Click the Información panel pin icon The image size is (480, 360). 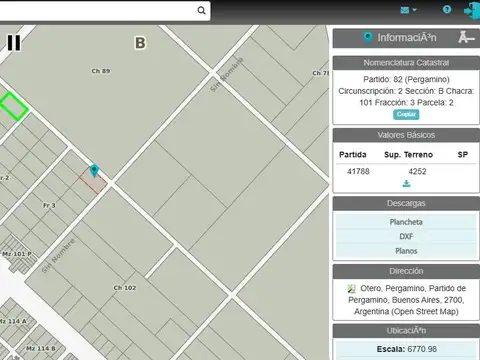(x=367, y=38)
